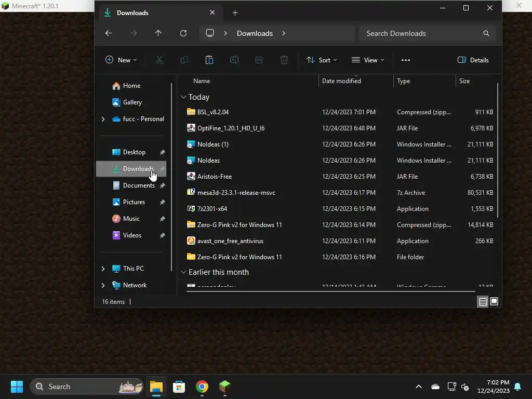Click the sidebar vertical scrollbar

click(171, 177)
